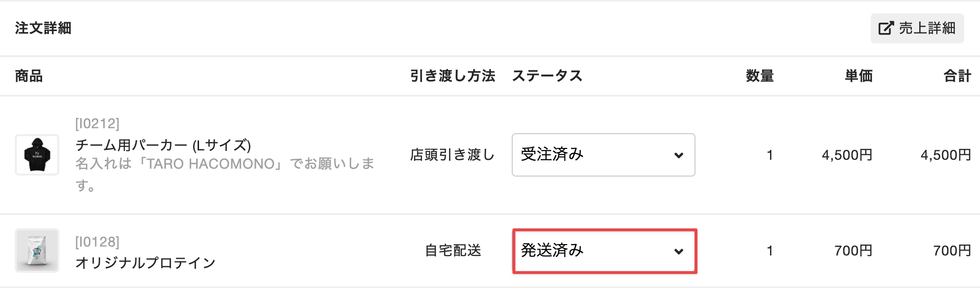
Task: Click the 商品 column header
Action: (29, 76)
